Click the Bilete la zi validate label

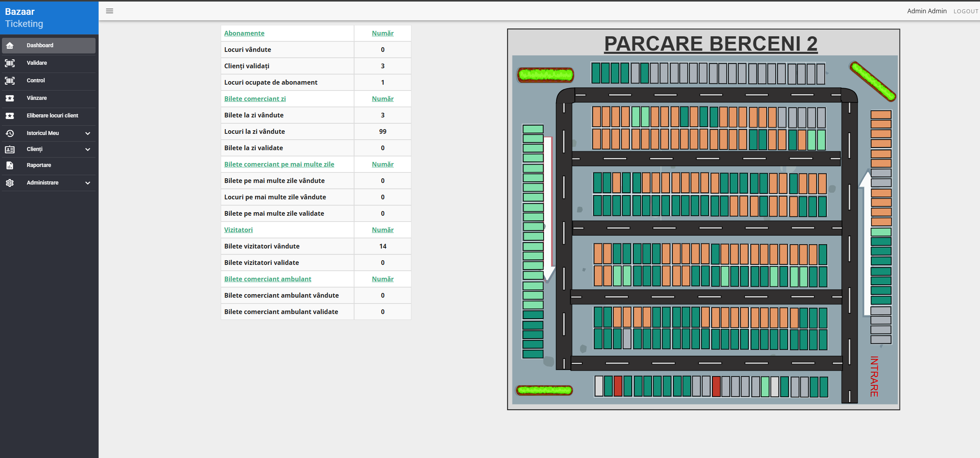pyautogui.click(x=253, y=148)
